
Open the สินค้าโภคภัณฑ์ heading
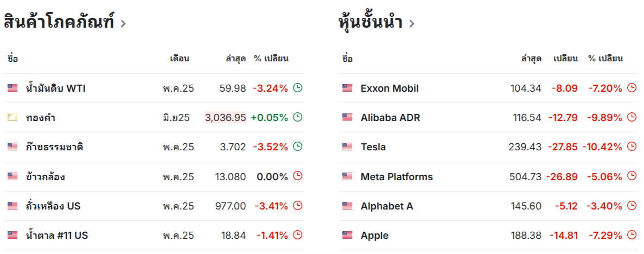tap(59, 21)
